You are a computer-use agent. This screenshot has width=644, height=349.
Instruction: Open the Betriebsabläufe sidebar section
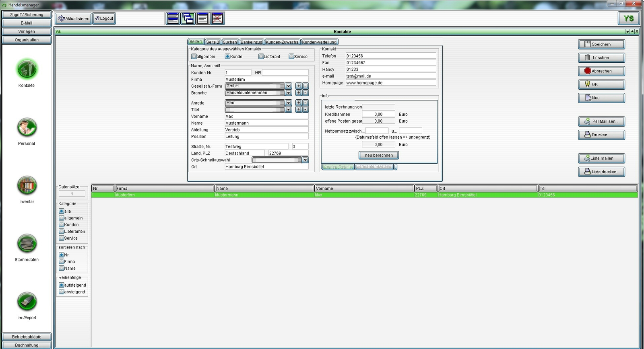[x=27, y=337]
